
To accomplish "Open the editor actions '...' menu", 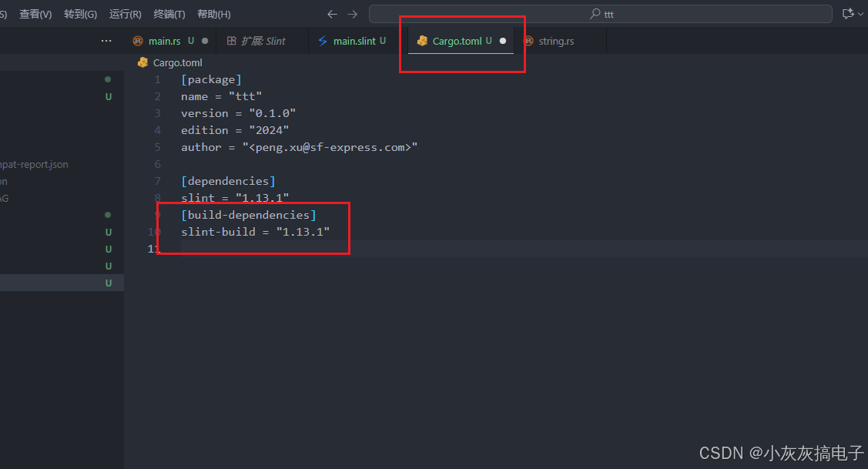I will [106, 41].
